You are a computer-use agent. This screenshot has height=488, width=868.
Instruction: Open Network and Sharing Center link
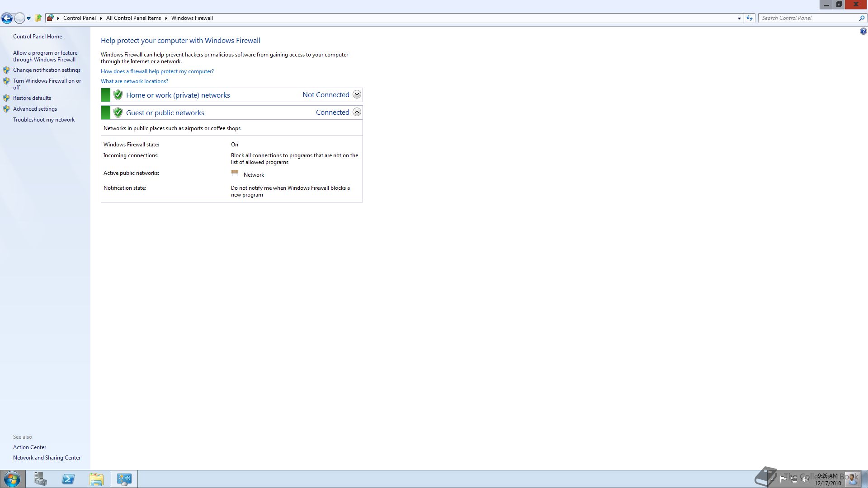[x=47, y=458]
